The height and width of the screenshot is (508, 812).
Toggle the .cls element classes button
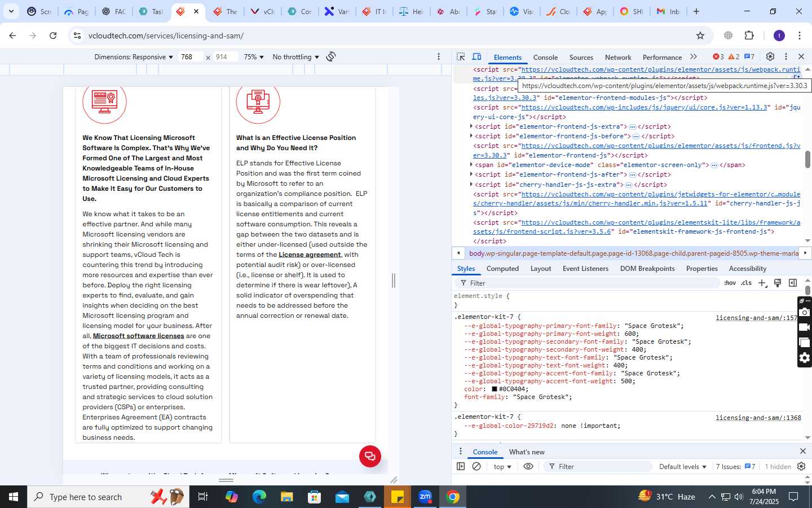pyautogui.click(x=747, y=283)
